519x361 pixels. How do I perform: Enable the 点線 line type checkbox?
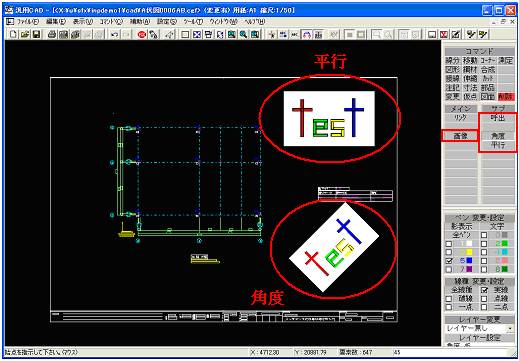(x=484, y=298)
